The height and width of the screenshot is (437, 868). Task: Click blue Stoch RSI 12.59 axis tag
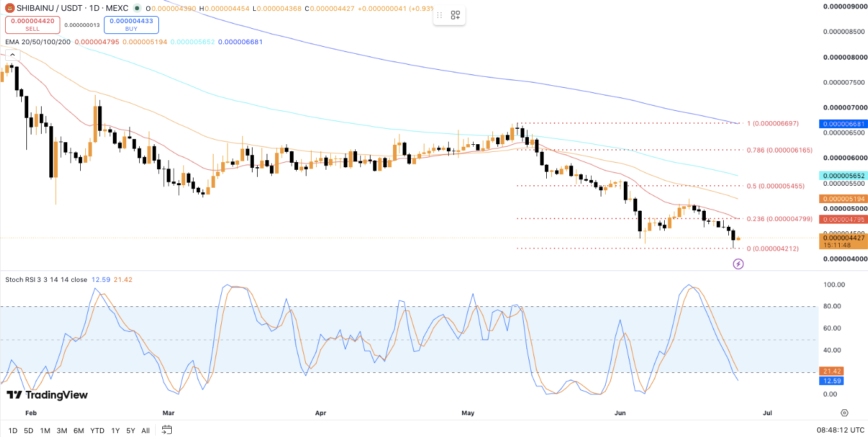(x=831, y=381)
